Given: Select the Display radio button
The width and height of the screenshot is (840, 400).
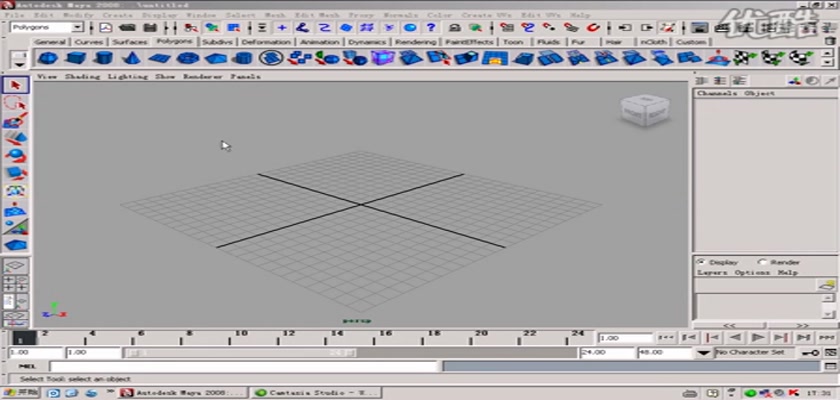Looking at the screenshot, I should (x=701, y=262).
